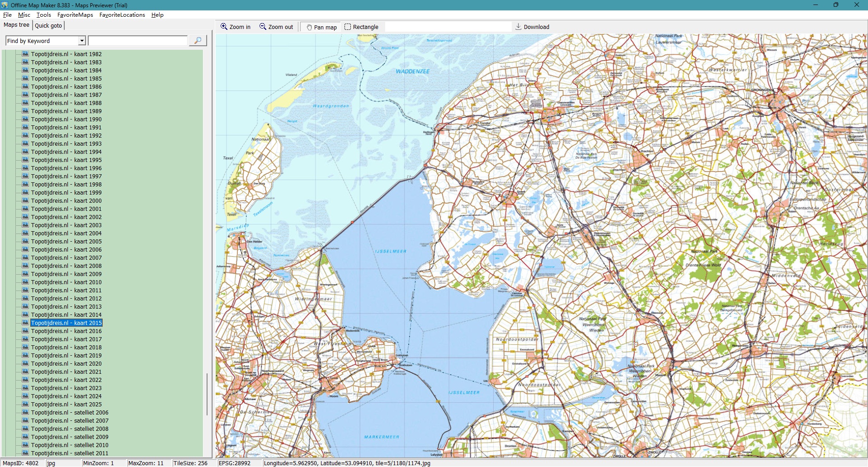Click the keyword search text field
Viewport: 868px width, 467px height.
pos(138,41)
